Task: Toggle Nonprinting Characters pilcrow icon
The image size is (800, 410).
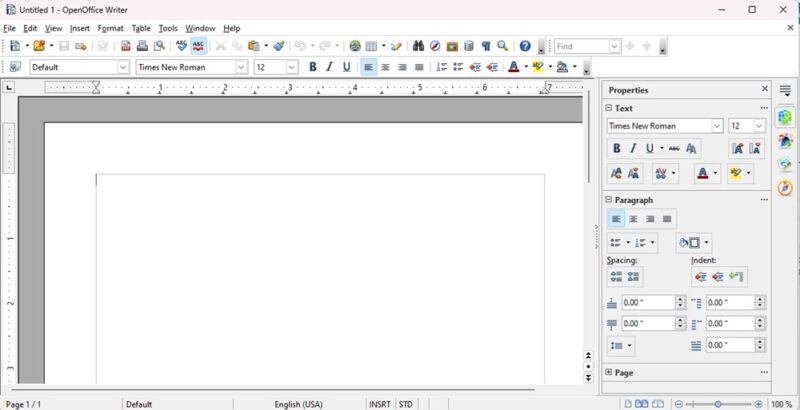Action: coord(486,46)
